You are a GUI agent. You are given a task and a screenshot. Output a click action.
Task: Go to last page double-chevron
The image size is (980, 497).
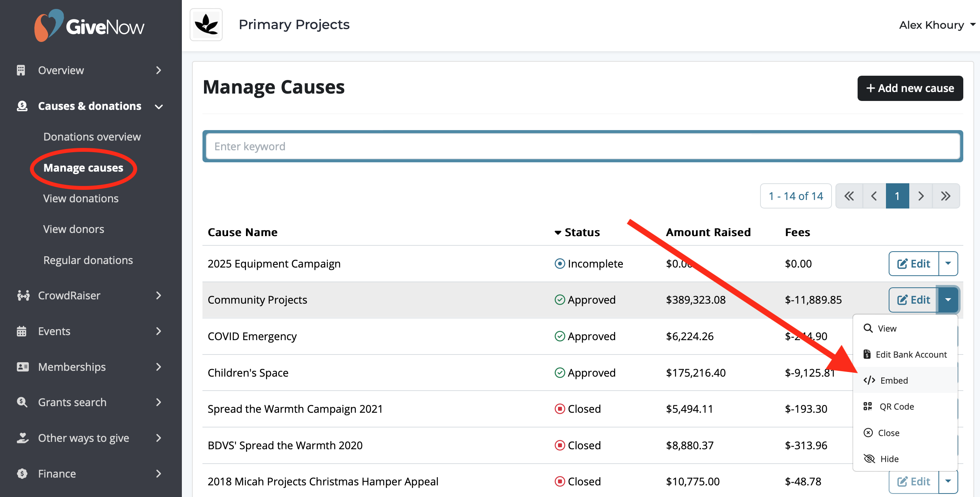pos(946,196)
